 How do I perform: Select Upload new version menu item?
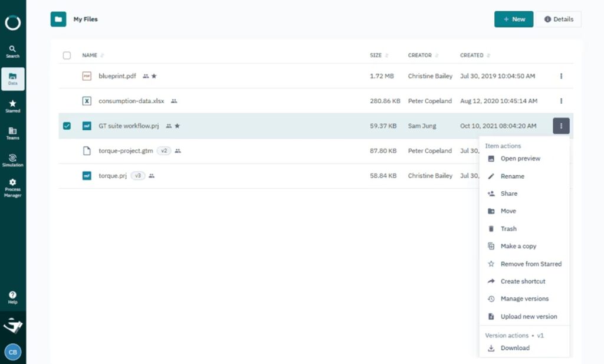click(524, 316)
